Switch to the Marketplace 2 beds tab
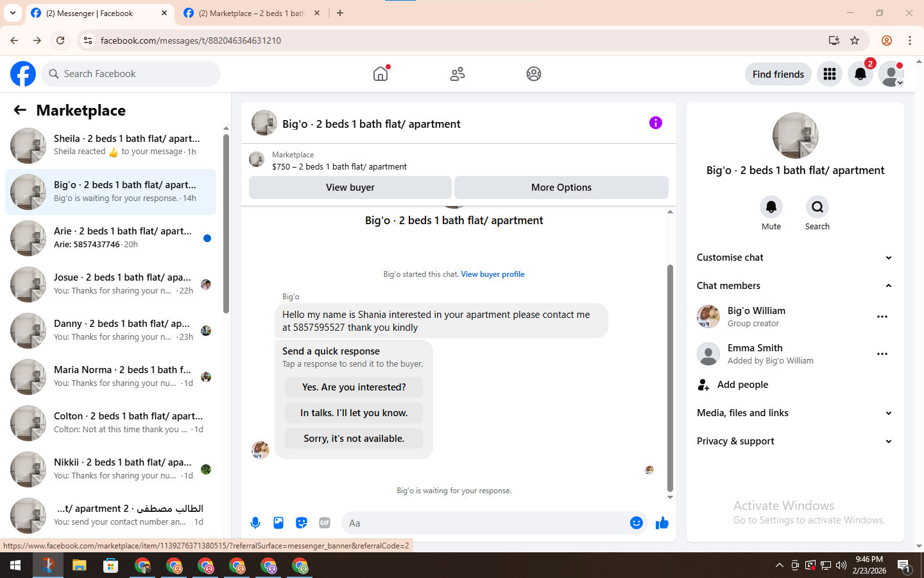This screenshot has height=578, width=924. (252, 13)
